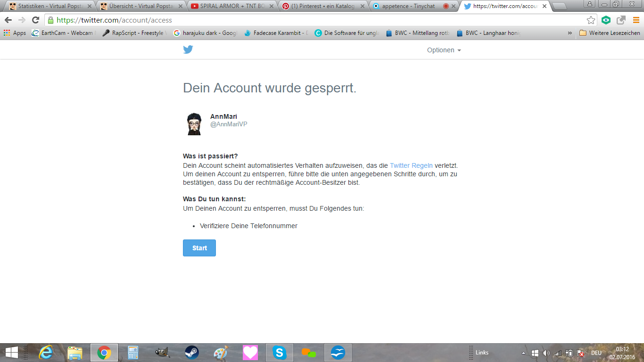Open the Die Software für bookmark
The height and width of the screenshot is (362, 644).
click(347, 33)
